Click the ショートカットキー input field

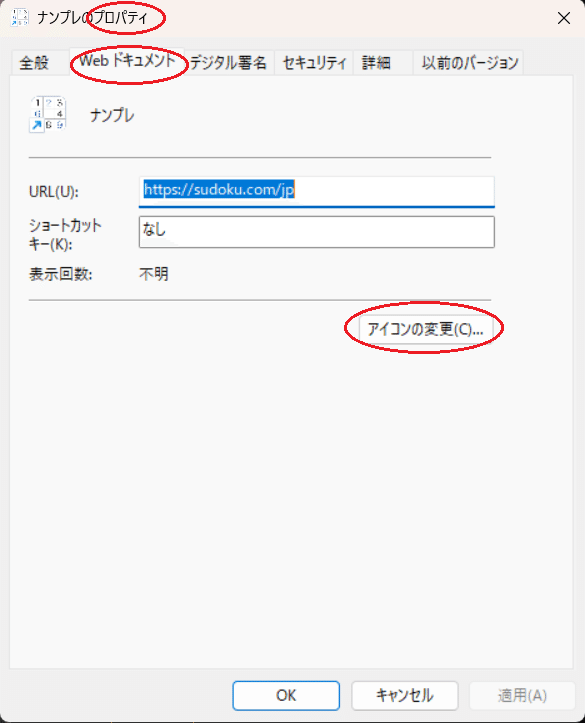pyautogui.click(x=317, y=232)
